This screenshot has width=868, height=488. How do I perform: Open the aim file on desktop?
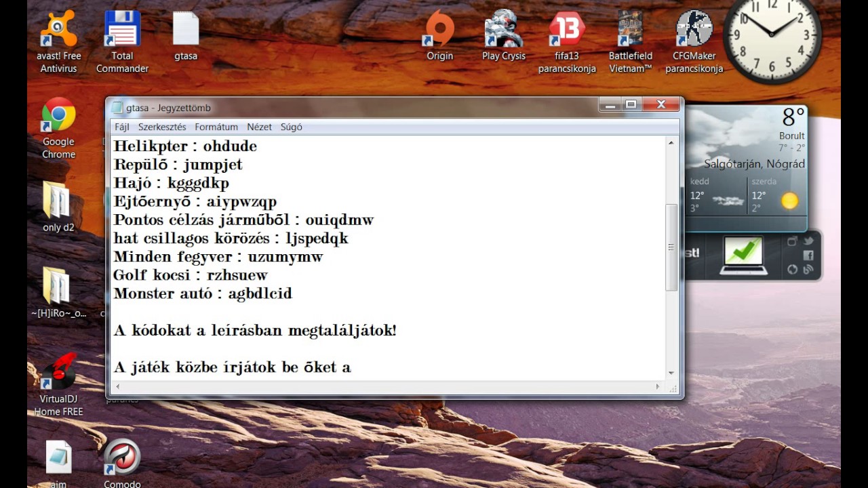[x=58, y=464]
